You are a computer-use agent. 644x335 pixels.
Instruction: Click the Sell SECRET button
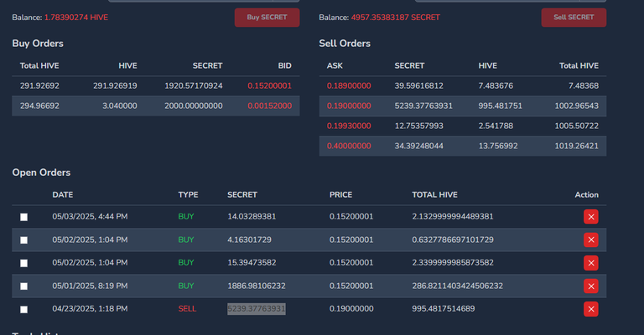[x=574, y=18]
